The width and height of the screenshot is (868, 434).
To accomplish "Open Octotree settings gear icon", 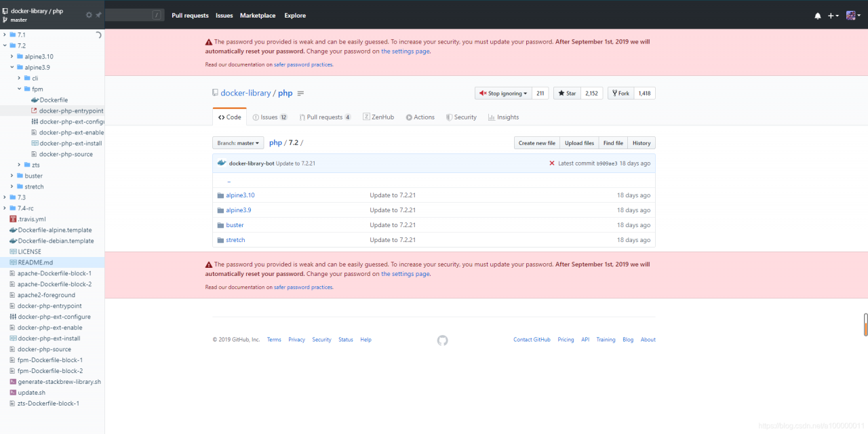I will point(89,15).
